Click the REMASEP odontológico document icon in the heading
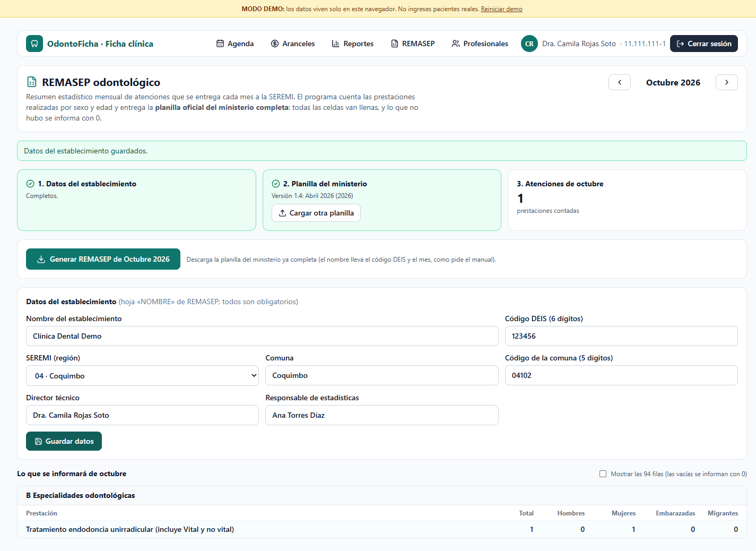Image resolution: width=756 pixels, height=551 pixels. coord(32,82)
